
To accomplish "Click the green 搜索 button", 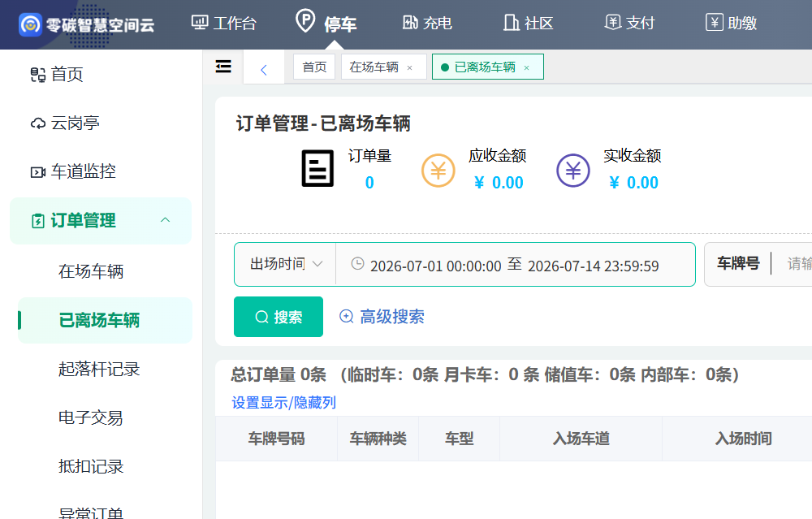I will click(x=278, y=317).
